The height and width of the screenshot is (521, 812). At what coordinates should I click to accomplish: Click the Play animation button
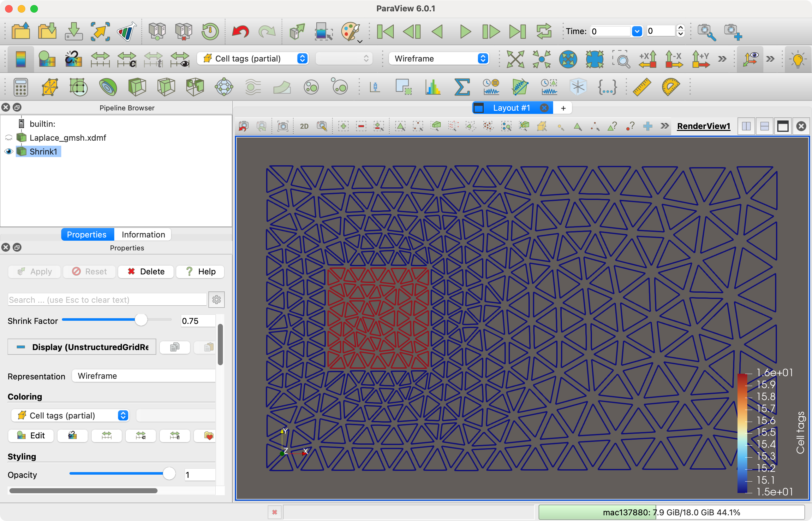[465, 32]
